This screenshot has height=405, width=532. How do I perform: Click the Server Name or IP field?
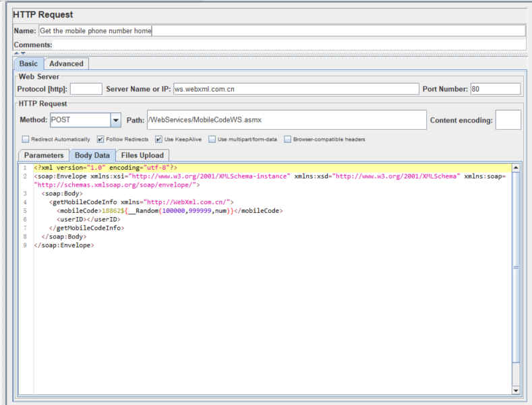(x=296, y=89)
